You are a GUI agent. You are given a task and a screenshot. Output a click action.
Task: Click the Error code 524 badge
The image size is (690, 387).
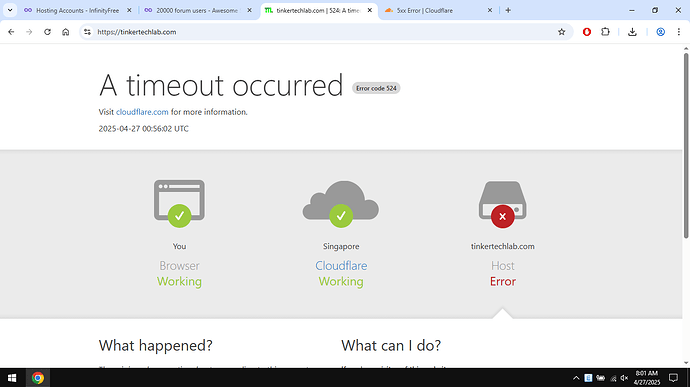(x=376, y=88)
